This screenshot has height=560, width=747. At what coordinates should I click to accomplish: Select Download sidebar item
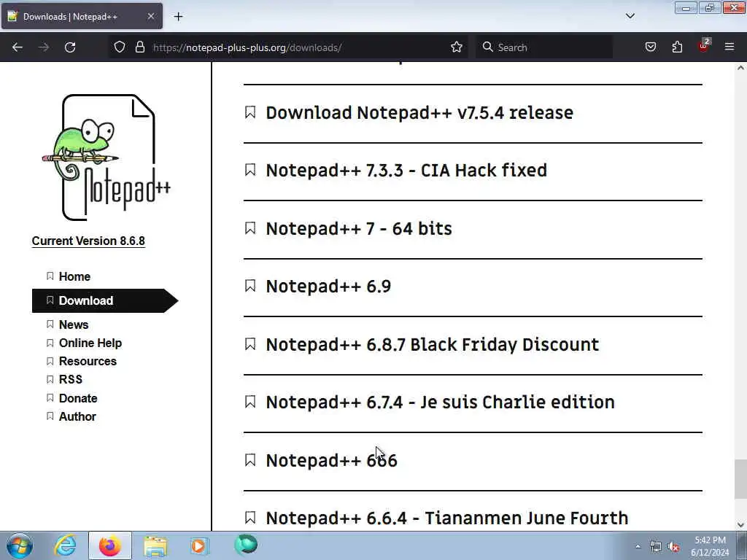105,300
